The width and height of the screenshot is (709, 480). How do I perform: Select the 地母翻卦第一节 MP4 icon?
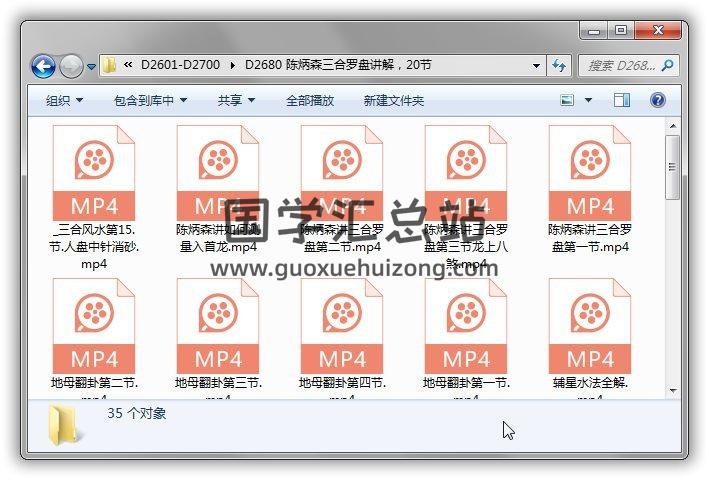[466, 326]
